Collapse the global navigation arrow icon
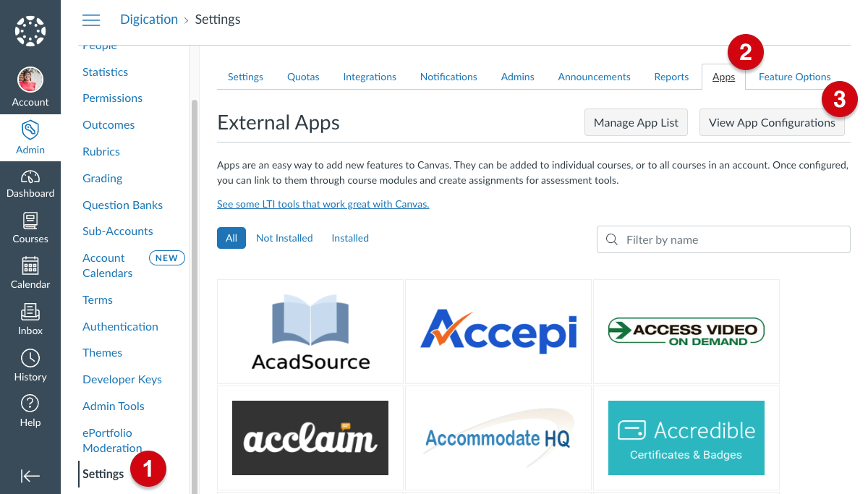868x494 pixels. [x=30, y=476]
